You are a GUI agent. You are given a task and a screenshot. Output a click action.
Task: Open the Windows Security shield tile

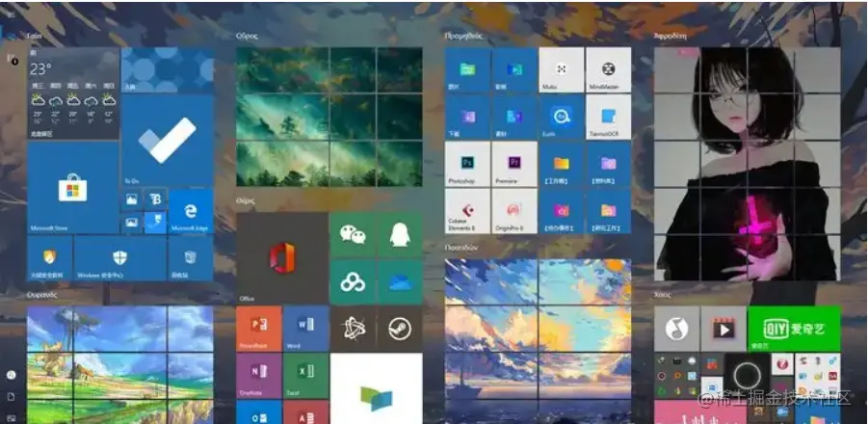click(x=120, y=258)
